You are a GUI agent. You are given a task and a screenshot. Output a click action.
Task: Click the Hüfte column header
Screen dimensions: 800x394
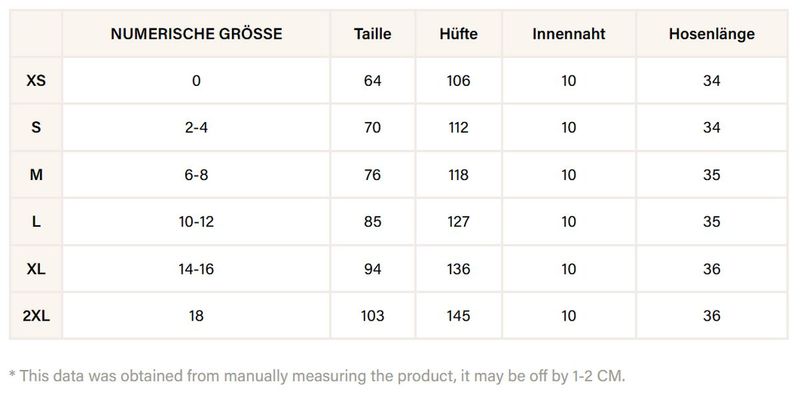(458, 34)
